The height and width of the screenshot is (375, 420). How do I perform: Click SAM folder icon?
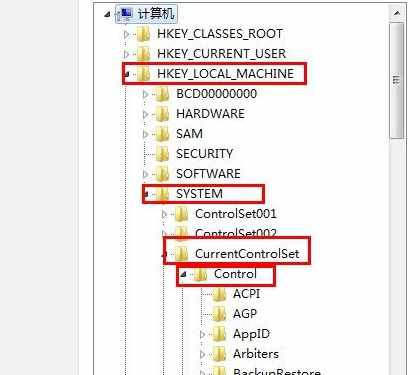(162, 134)
